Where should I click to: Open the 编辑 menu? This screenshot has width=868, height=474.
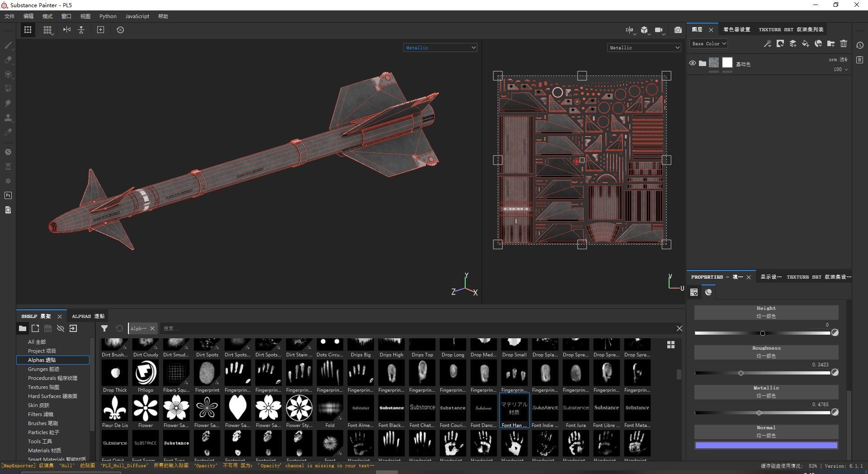(28, 16)
